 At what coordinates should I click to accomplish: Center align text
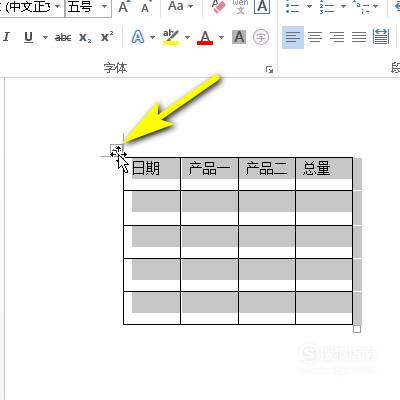tap(315, 37)
